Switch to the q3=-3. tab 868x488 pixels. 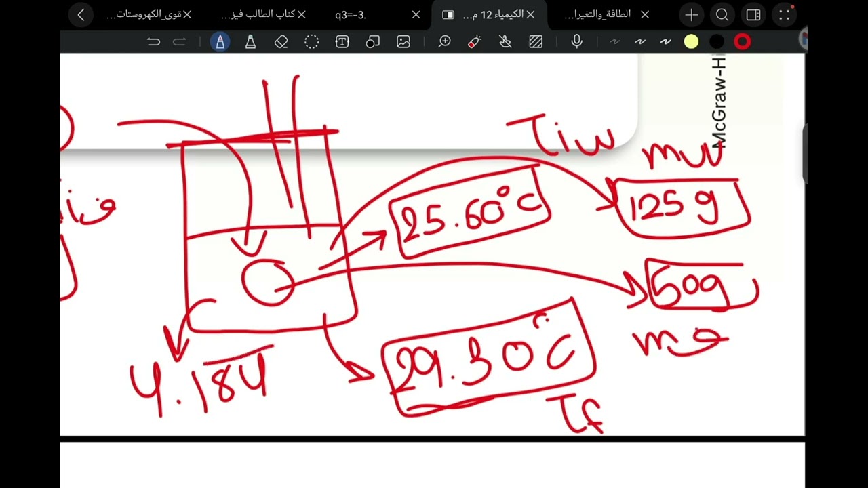pos(351,15)
